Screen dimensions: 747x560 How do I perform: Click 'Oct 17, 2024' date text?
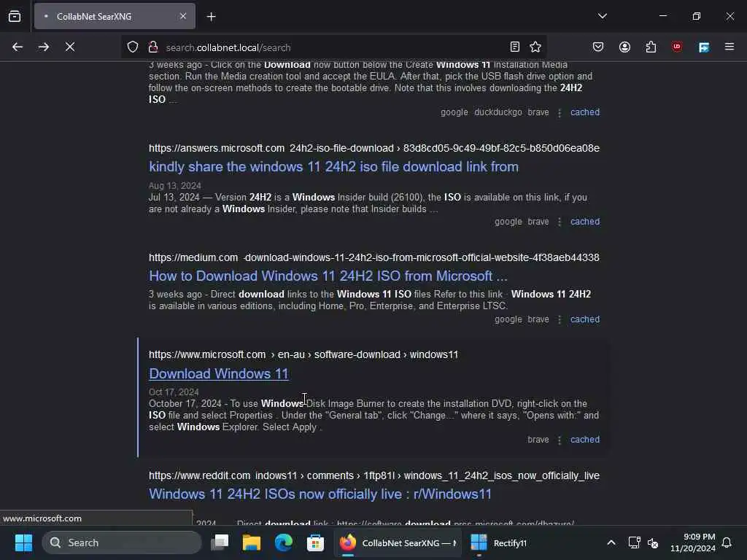[x=174, y=392]
